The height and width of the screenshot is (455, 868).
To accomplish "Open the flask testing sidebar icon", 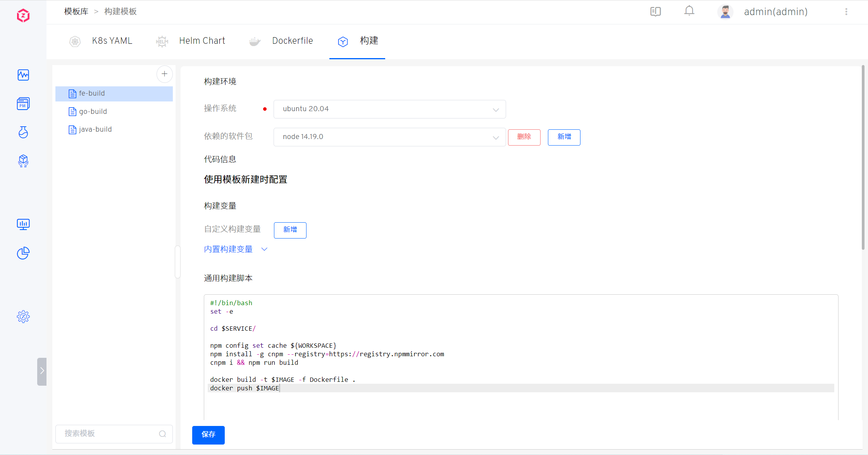I will click(23, 132).
